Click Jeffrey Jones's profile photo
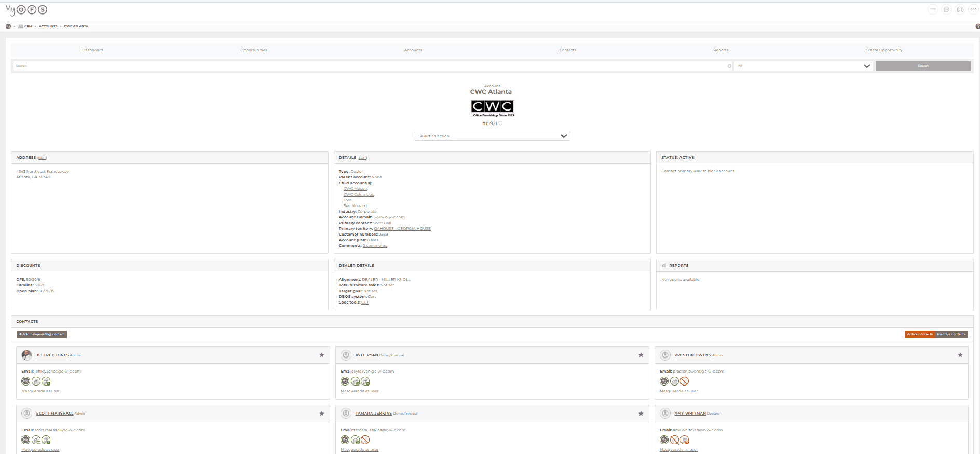Screen dimensions: 980x454 point(26,355)
